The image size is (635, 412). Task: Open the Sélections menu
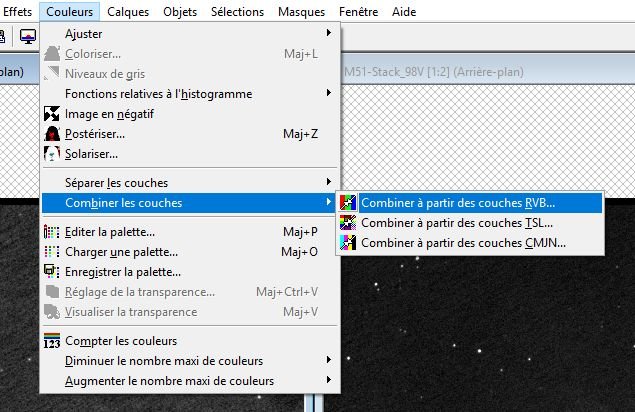[237, 11]
